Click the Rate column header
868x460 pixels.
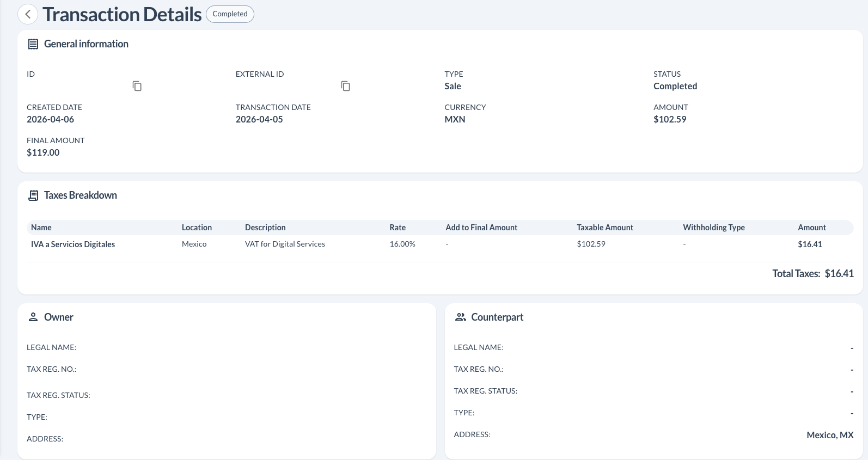(x=398, y=228)
